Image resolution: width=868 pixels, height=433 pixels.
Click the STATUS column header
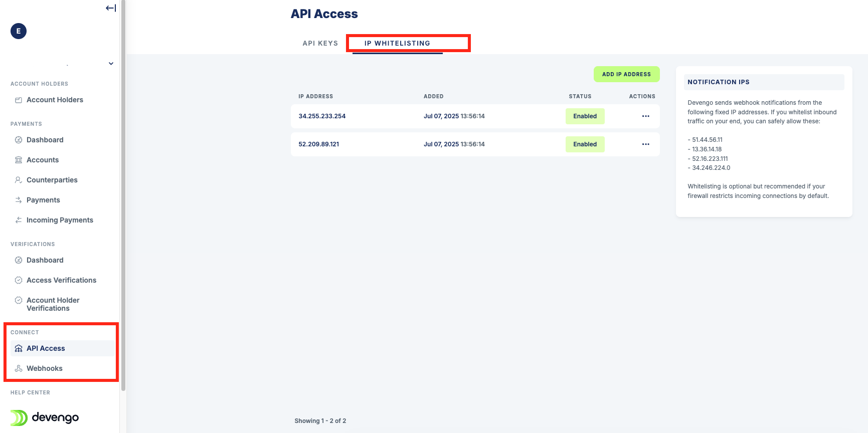(x=580, y=96)
